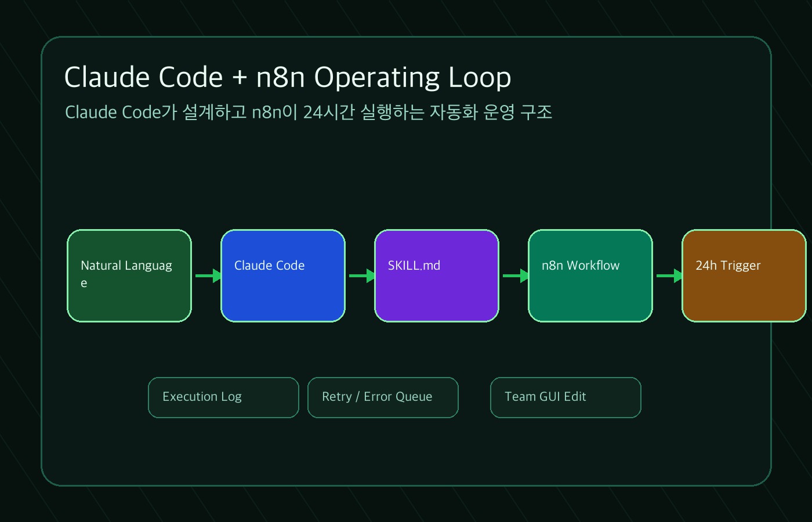
Task: Select the blue Claude Code node
Action: click(283, 275)
